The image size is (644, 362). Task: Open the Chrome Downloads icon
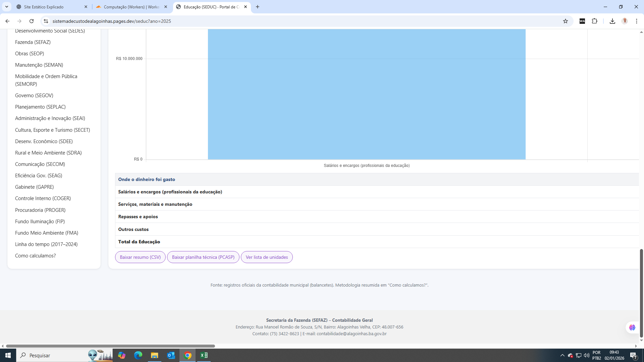pos(612,21)
